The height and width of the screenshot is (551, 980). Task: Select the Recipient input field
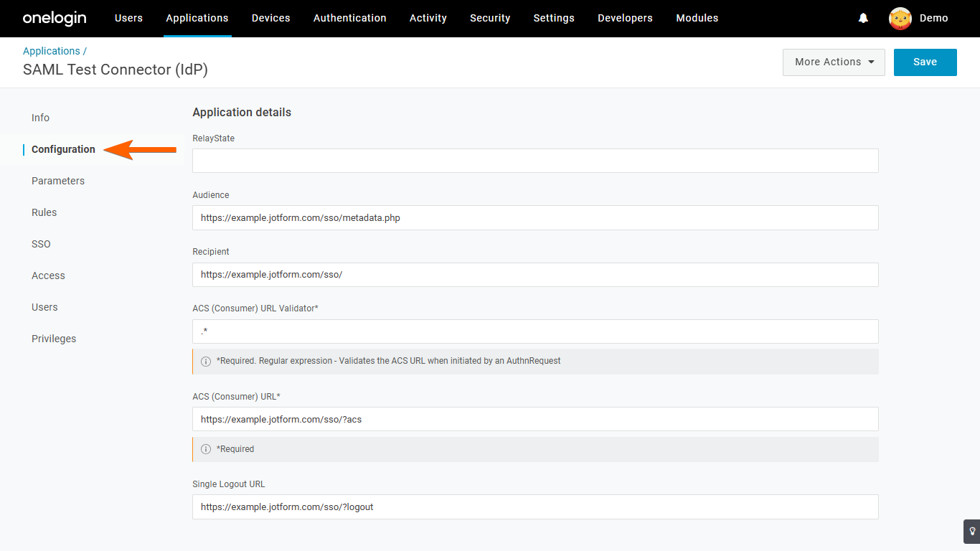[535, 275]
